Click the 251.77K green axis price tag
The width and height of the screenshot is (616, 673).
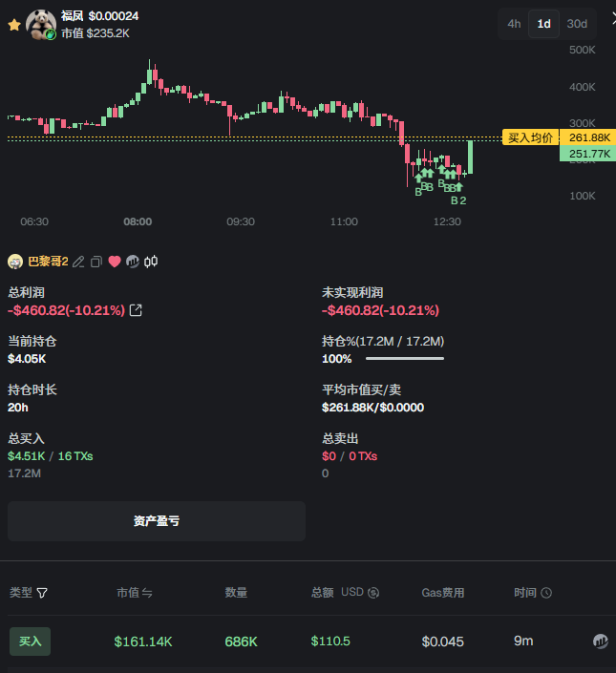coord(588,154)
